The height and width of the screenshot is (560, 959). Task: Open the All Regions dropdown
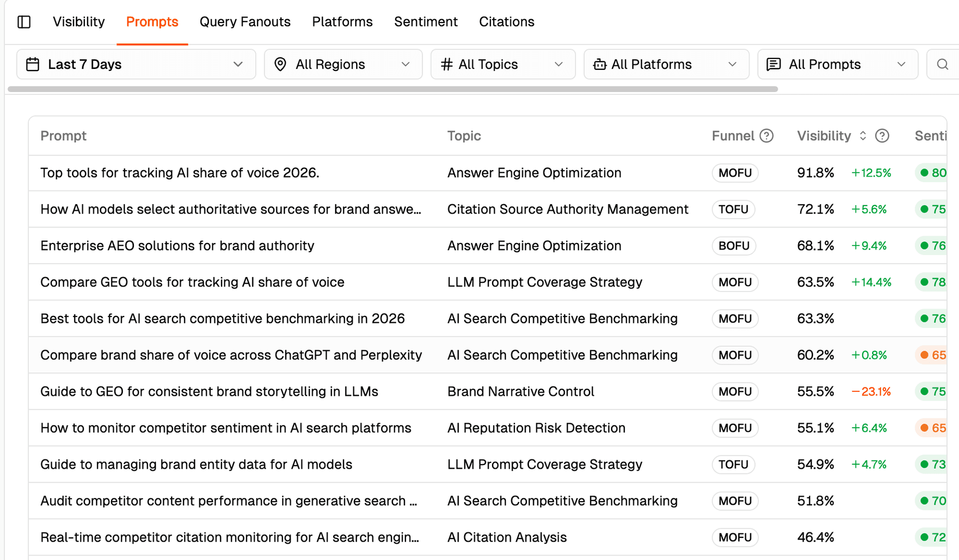coord(343,64)
